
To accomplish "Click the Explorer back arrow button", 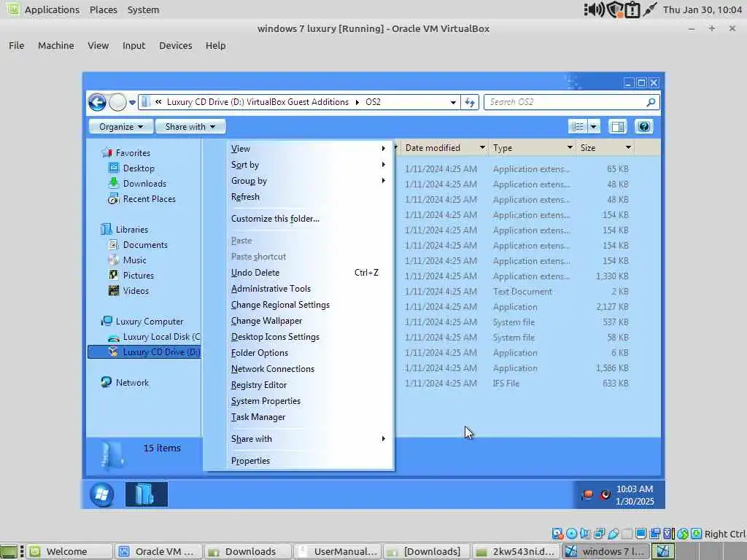I will 97,102.
